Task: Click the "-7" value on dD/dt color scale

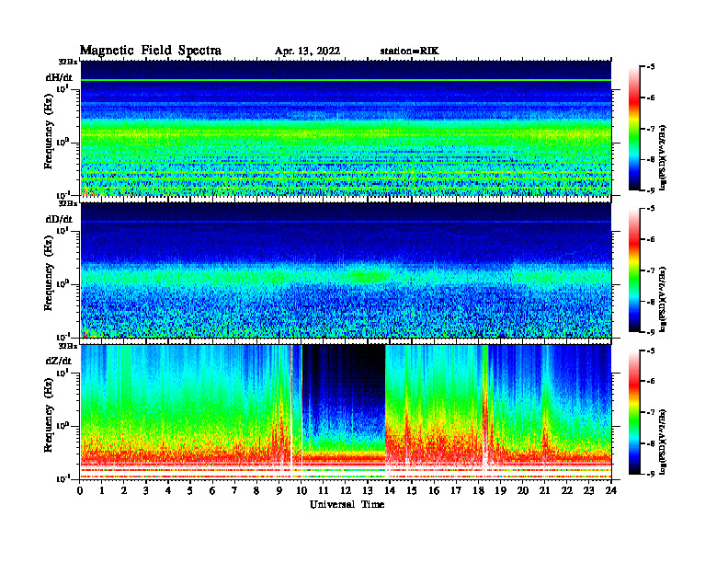Action: [650, 270]
